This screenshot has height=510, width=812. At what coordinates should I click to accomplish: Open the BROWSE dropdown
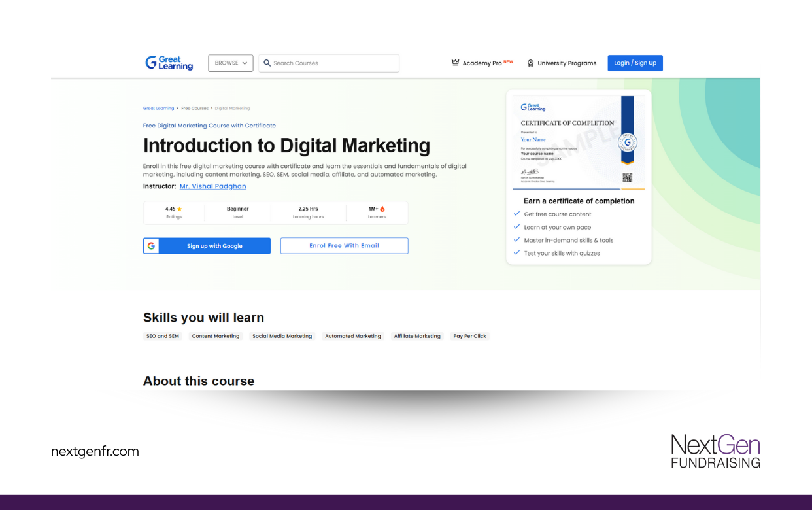231,63
